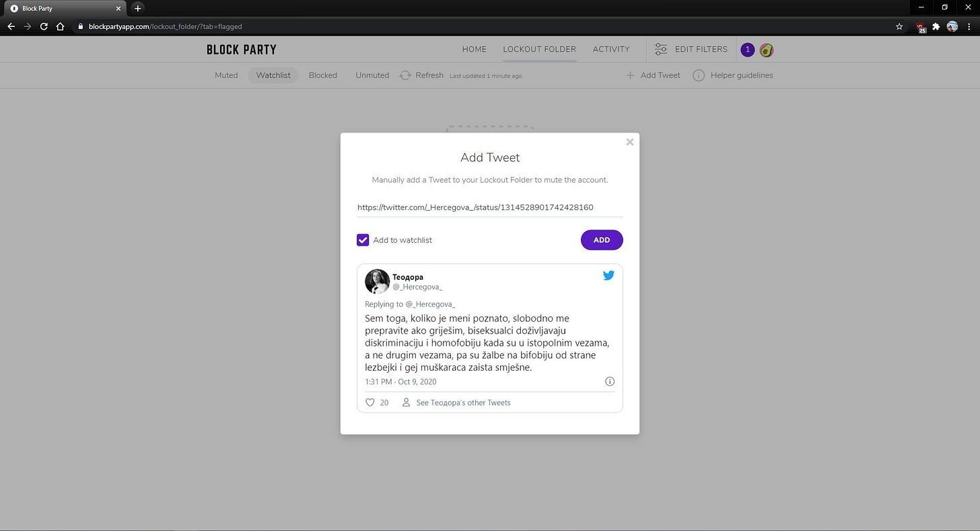The image size is (980, 531).
Task: Click the like count 20
Action: click(x=384, y=402)
